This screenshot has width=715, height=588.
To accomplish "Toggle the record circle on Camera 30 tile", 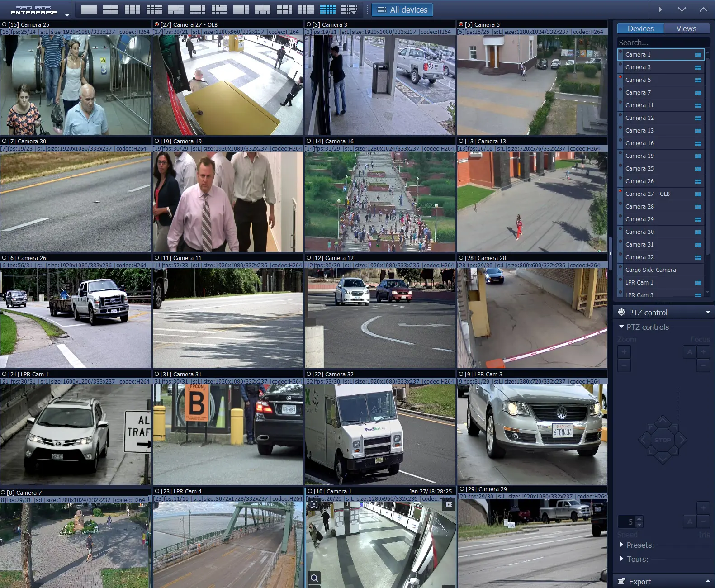I will tap(4, 141).
